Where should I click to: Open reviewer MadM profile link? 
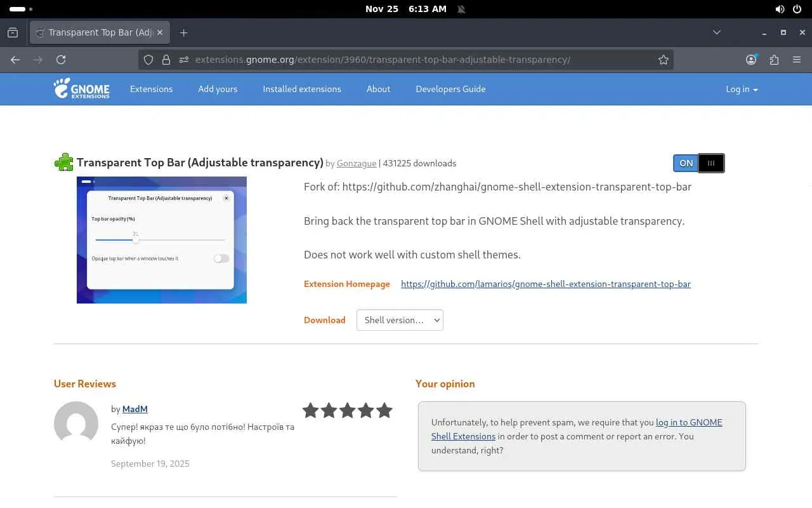click(135, 409)
